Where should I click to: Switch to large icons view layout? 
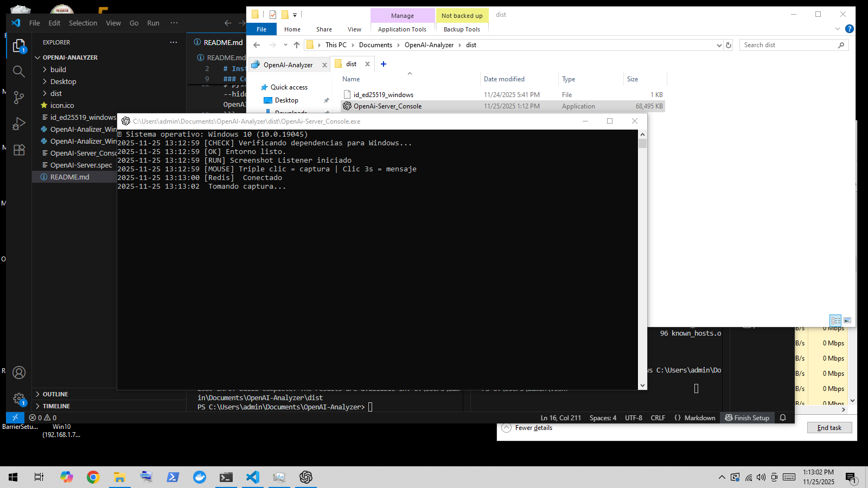[847, 320]
